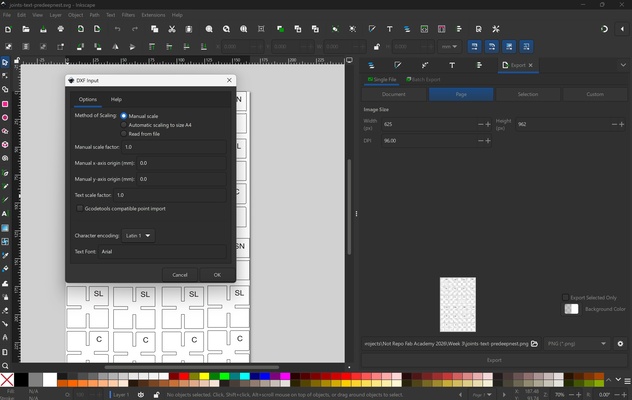Click the Cut scissors icon
632x400 pixels.
[x=173, y=29]
